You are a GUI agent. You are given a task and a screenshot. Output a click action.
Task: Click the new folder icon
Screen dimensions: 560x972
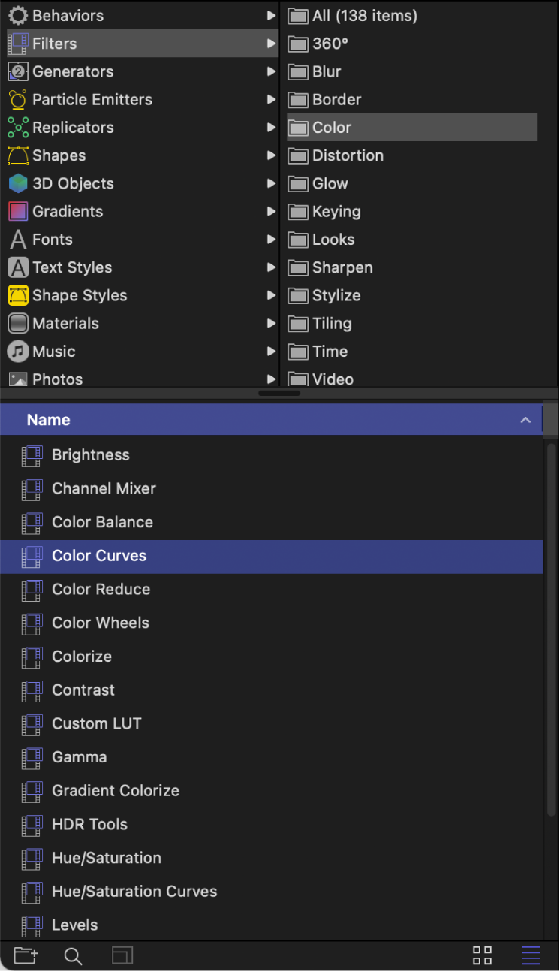pyautogui.click(x=26, y=955)
